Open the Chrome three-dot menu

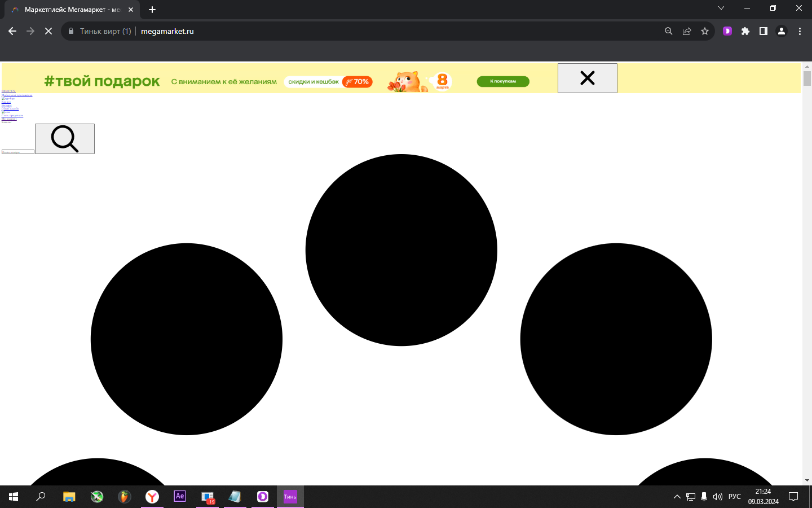pyautogui.click(x=800, y=31)
